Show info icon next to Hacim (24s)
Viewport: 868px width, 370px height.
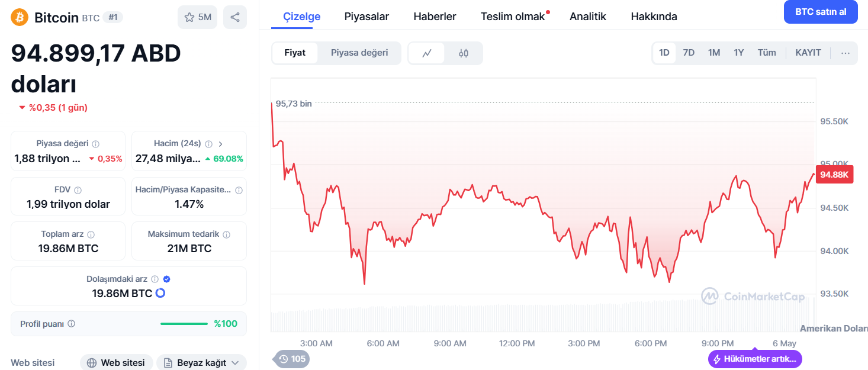pyautogui.click(x=208, y=144)
